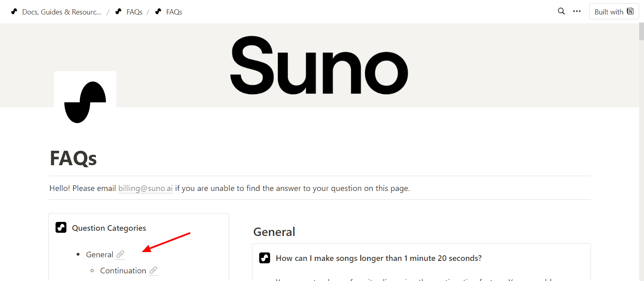Open the three-dot more options menu
Screen dimensions: 644x281
(x=577, y=11)
